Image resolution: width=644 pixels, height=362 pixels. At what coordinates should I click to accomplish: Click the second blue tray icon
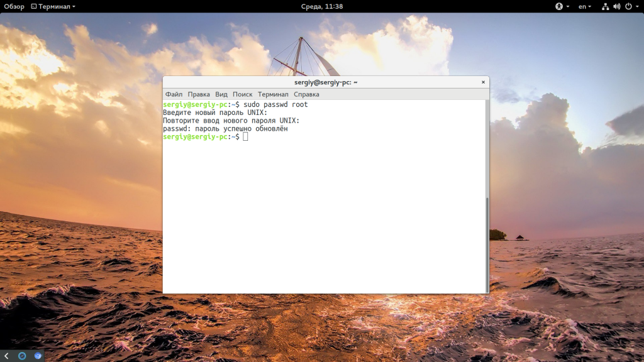pyautogui.click(x=38, y=356)
